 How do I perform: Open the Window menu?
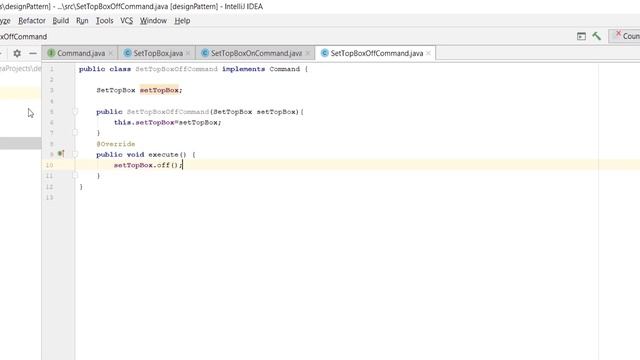[x=153, y=20]
